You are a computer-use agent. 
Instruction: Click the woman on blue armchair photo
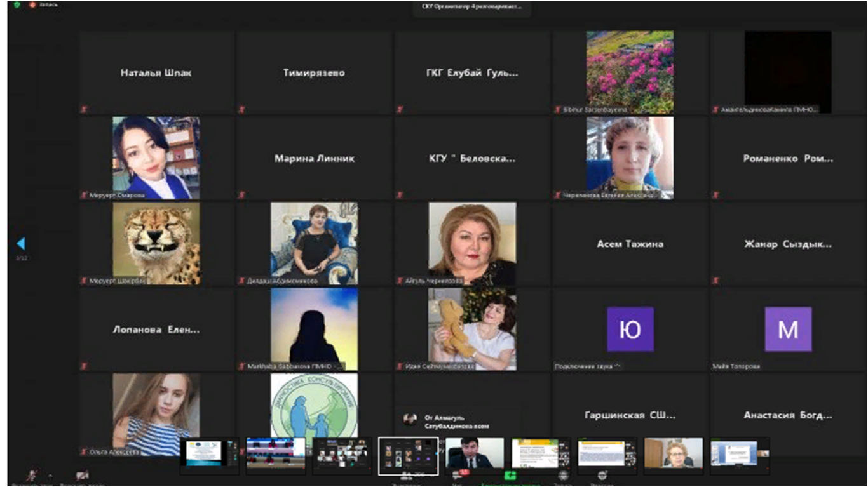click(314, 243)
